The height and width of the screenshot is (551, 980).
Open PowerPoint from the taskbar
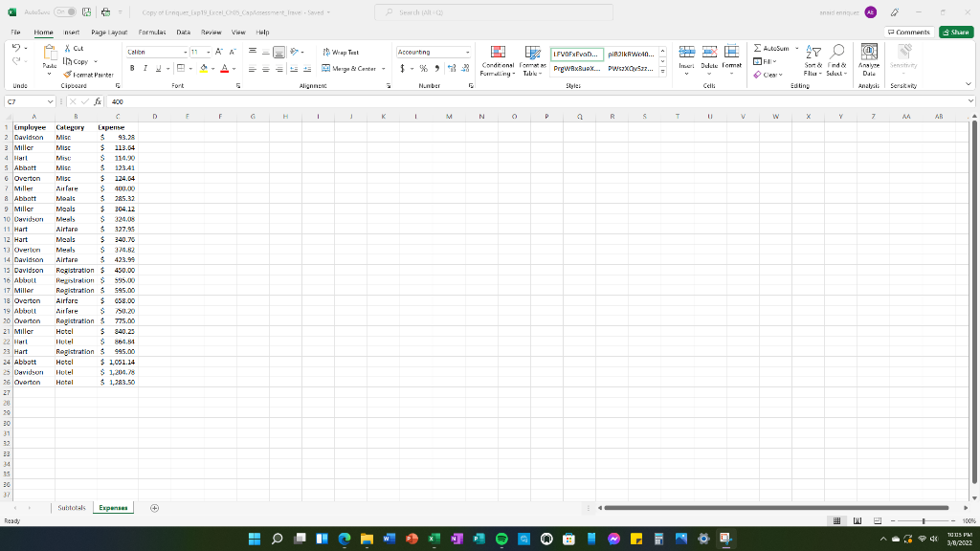(x=412, y=539)
